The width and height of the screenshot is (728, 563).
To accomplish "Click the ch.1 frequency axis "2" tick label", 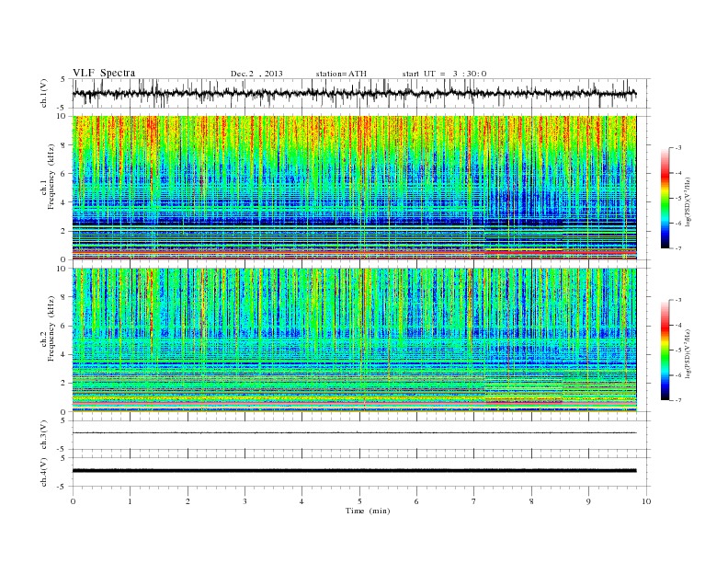I will [x=63, y=231].
